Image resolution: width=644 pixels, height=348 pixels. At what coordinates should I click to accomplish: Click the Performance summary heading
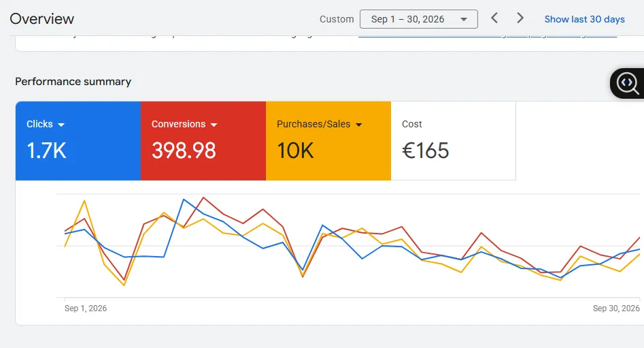(x=73, y=82)
